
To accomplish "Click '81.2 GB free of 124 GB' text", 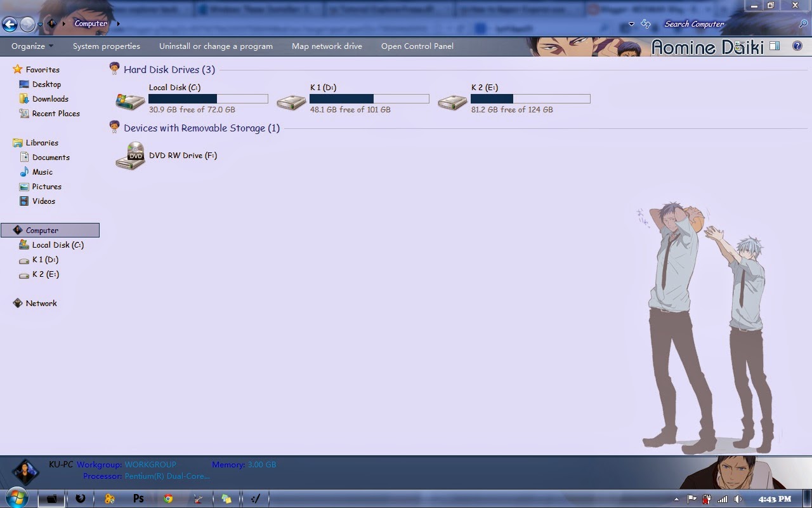I will pos(512,110).
